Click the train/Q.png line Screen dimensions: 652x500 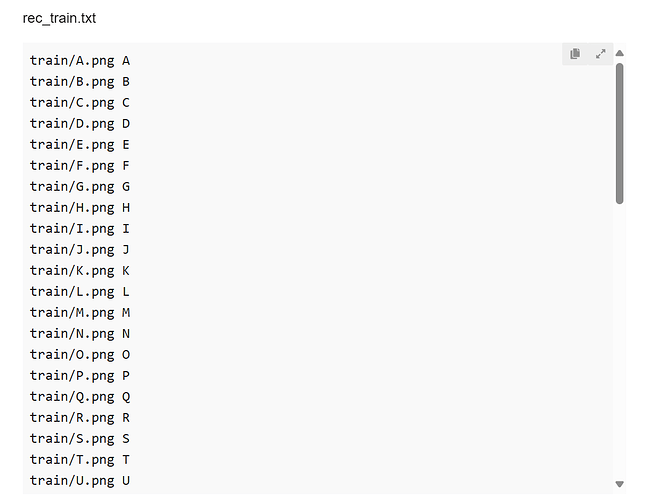click(x=80, y=396)
